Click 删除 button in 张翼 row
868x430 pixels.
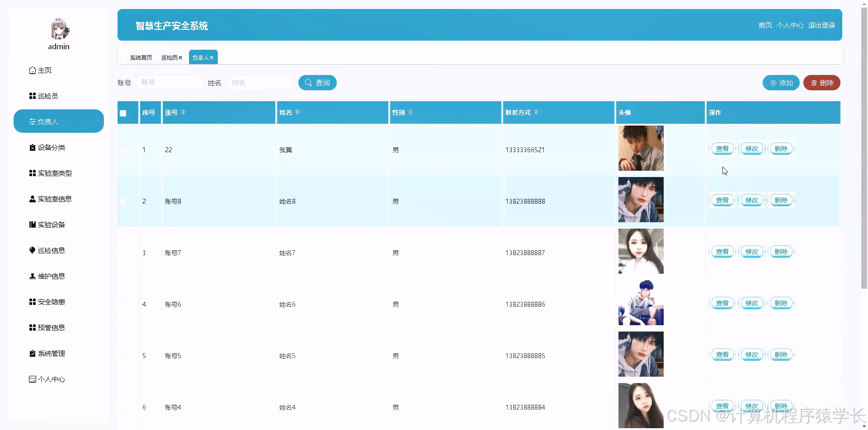(x=781, y=149)
